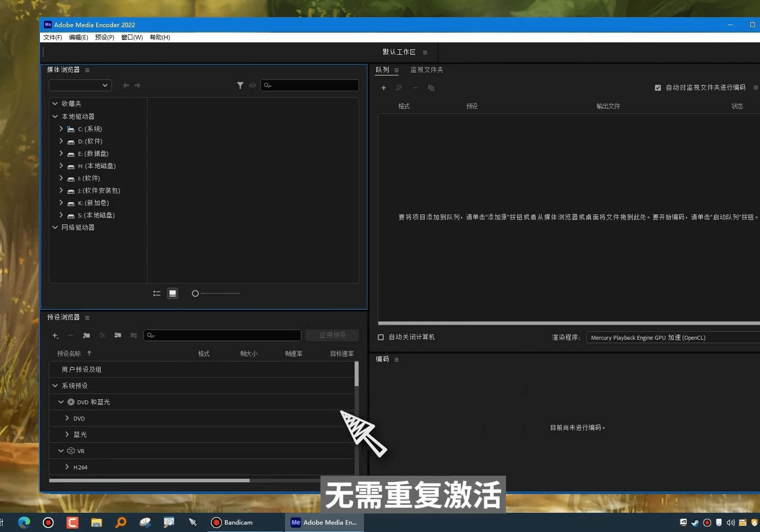The image size is (760, 532).
Task: Open the 默认工作区 workspace menu icon
Action: pyautogui.click(x=425, y=52)
